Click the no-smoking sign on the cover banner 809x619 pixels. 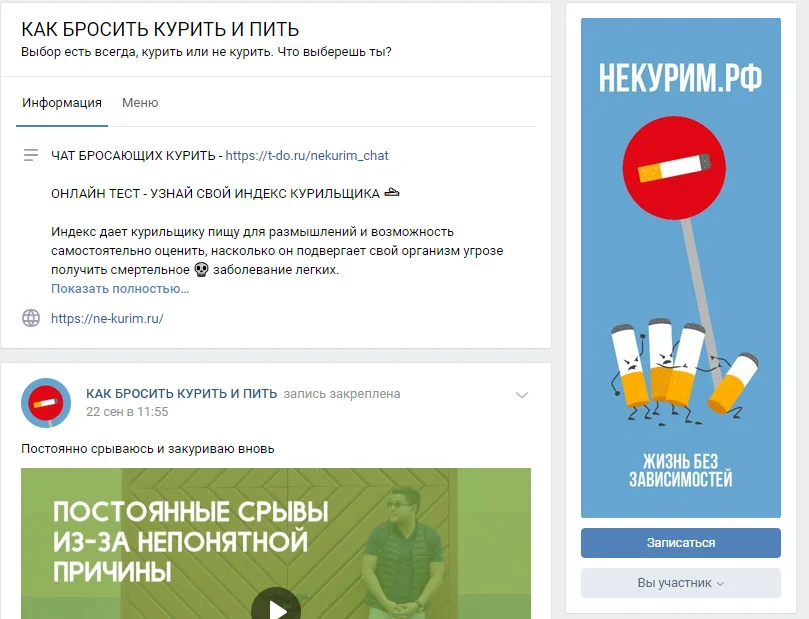[x=674, y=168]
